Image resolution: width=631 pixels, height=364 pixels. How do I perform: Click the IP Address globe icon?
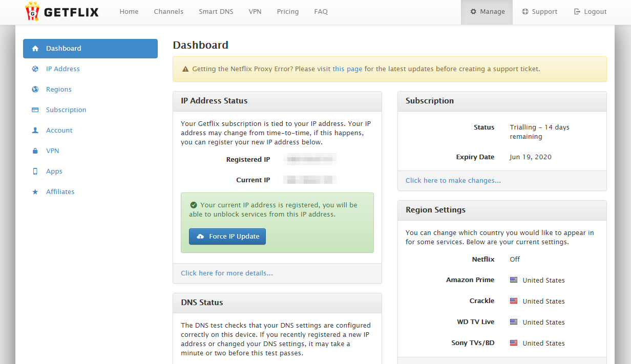coord(35,69)
